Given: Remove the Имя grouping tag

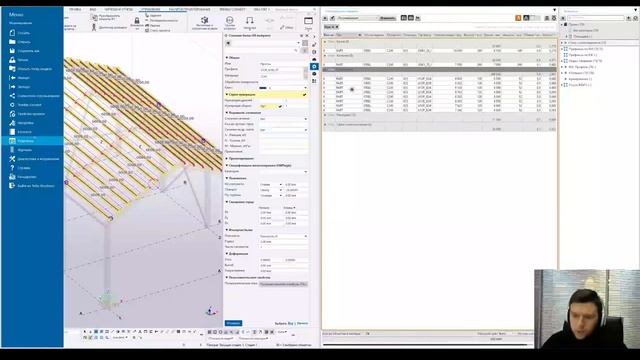Looking at the screenshot, I should coord(337,27).
